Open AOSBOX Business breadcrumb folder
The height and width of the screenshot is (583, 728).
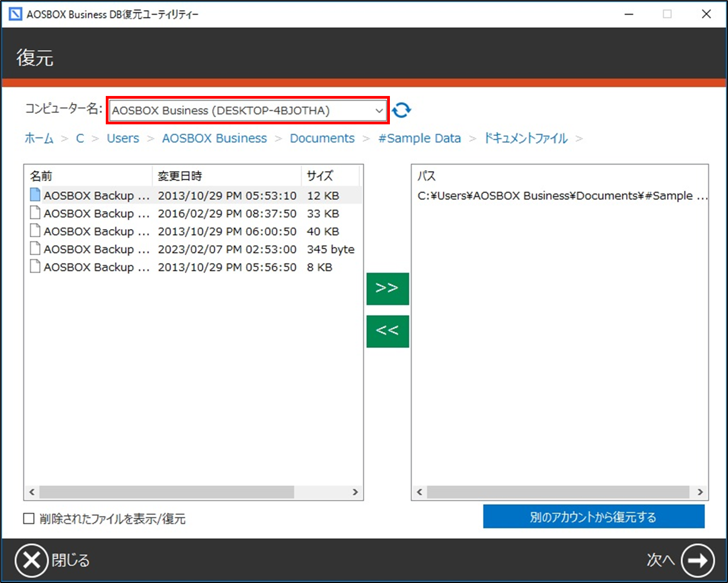tap(214, 139)
